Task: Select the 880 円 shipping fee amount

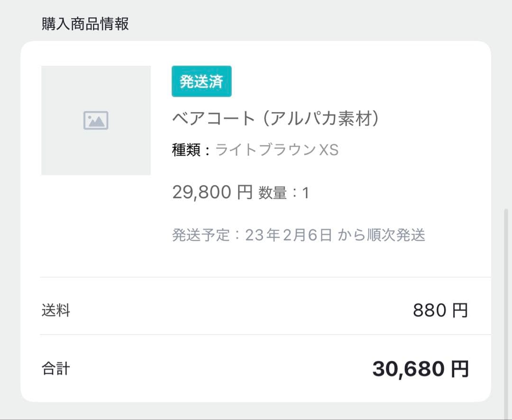Action: click(x=440, y=311)
